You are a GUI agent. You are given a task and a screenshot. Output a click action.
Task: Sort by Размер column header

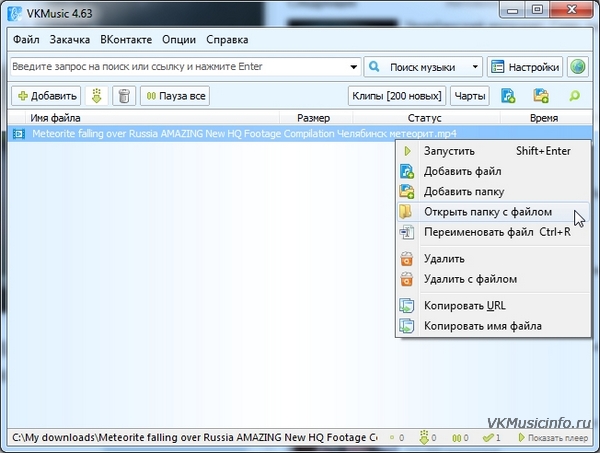click(x=316, y=118)
